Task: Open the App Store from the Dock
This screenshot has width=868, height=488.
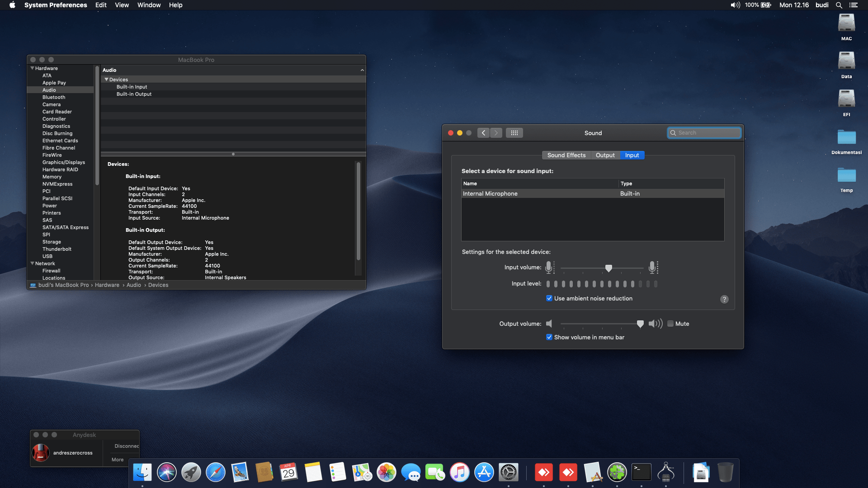Action: tap(484, 472)
